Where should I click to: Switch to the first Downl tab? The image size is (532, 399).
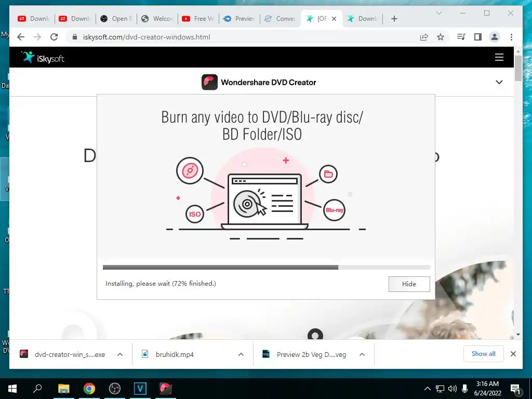click(34, 19)
